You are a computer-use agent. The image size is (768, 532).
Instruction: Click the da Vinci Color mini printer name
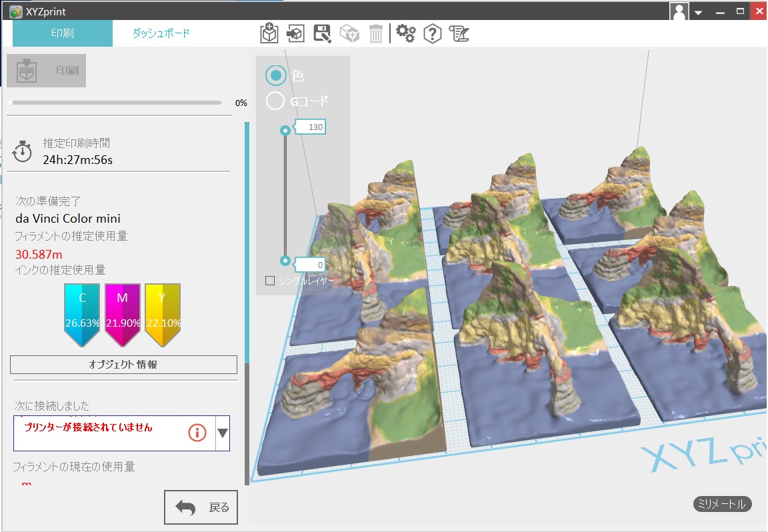pos(68,219)
